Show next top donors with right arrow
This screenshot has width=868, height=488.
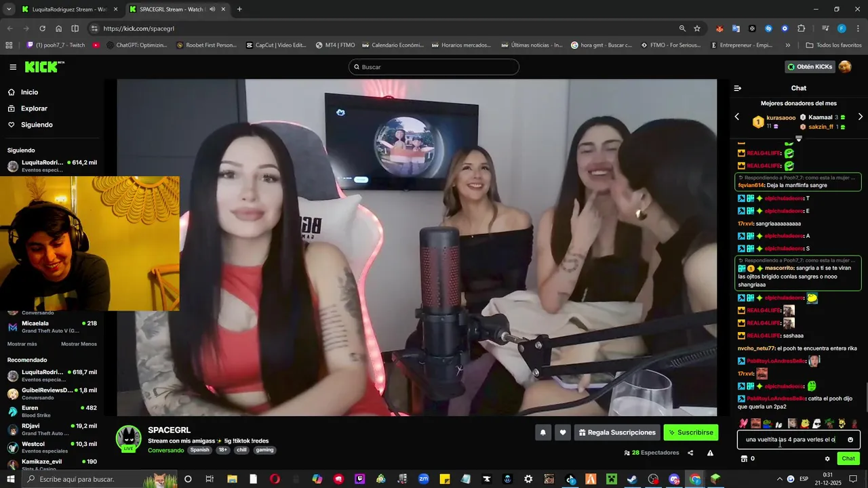tap(861, 117)
